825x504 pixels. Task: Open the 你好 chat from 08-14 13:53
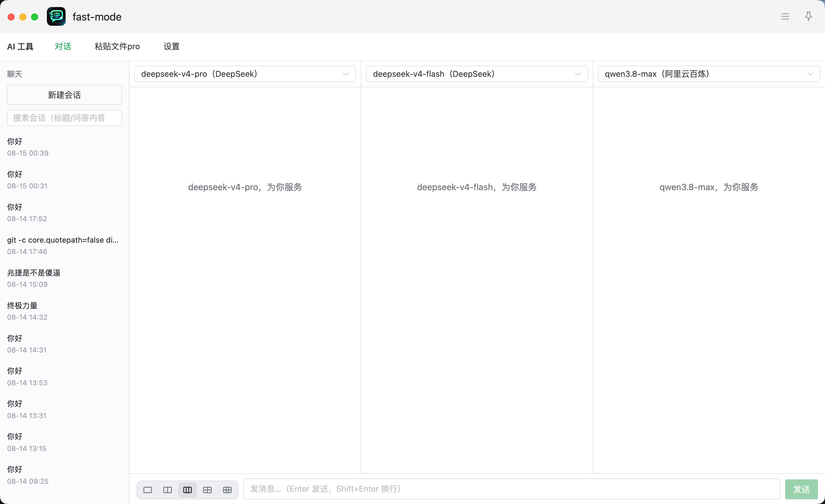coord(64,377)
